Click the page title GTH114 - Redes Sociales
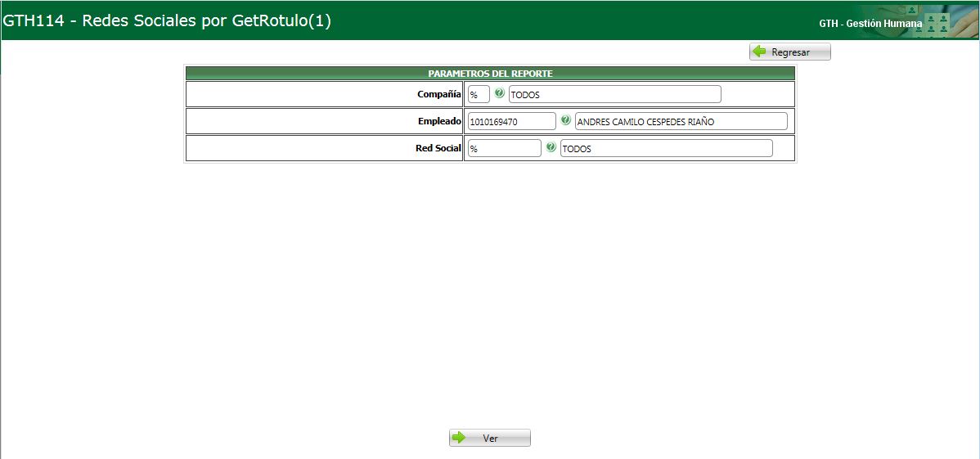The height and width of the screenshot is (459, 980). 167,20
